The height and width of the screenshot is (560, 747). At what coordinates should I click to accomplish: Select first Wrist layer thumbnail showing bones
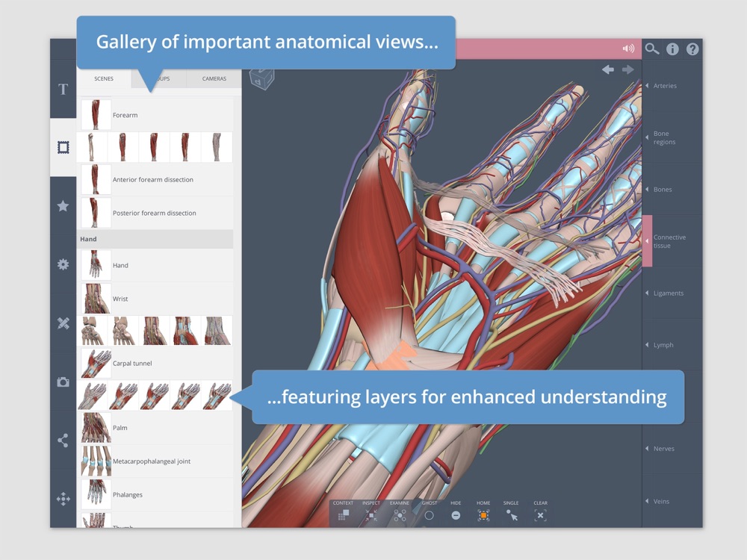92,331
